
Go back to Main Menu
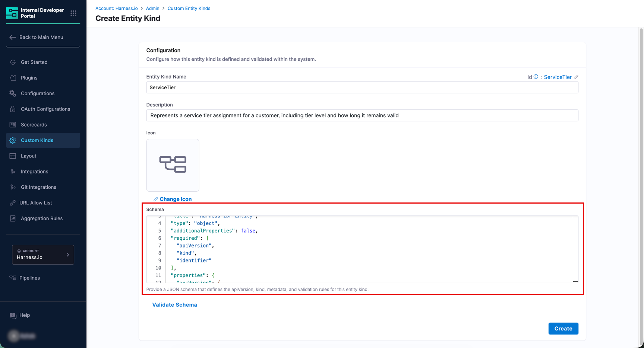tap(41, 37)
